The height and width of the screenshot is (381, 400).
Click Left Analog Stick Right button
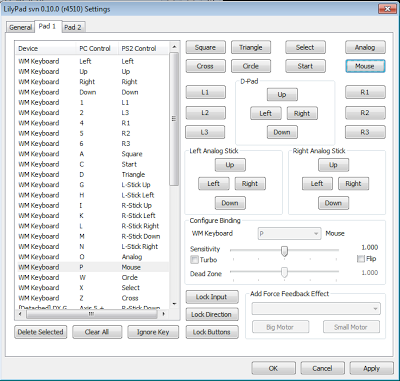pos(250,183)
